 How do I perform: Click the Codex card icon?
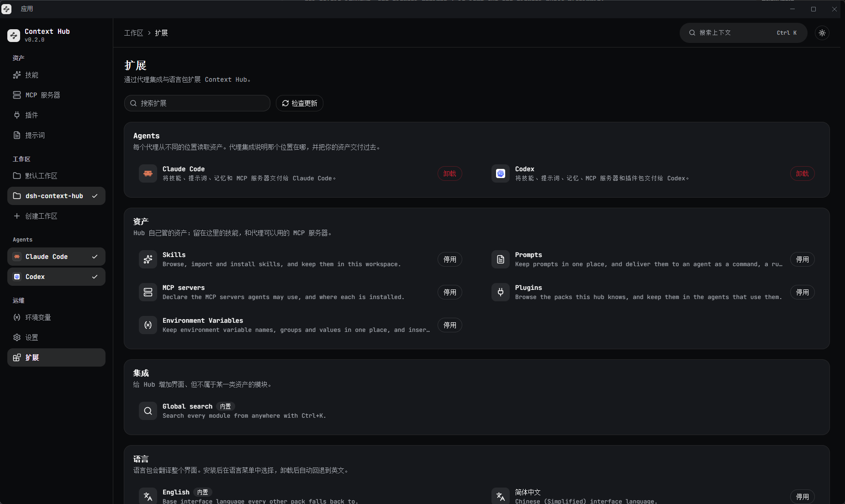click(x=501, y=173)
